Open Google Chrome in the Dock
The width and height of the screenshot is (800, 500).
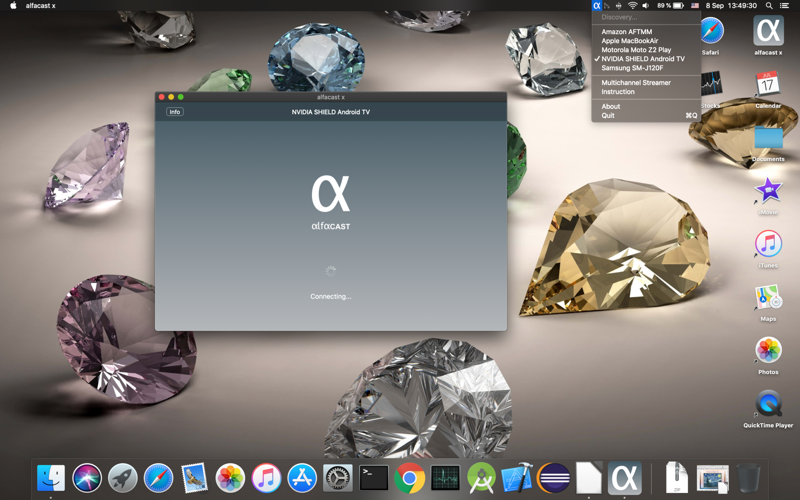pos(409,478)
